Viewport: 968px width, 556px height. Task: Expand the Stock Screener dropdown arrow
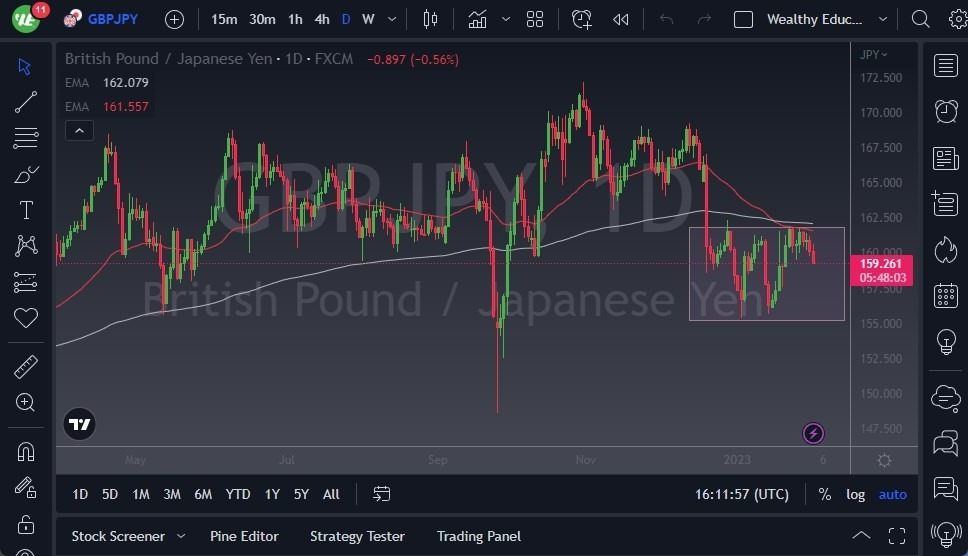pos(181,536)
